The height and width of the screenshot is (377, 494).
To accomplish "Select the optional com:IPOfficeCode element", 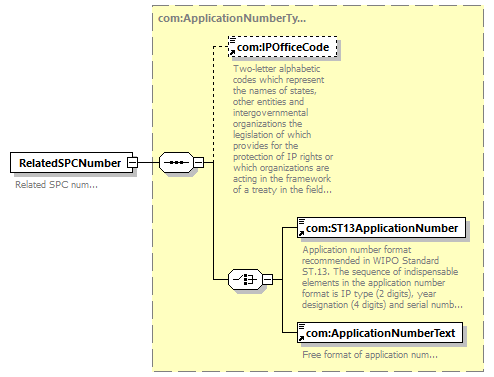I will pyautogui.click(x=283, y=47).
